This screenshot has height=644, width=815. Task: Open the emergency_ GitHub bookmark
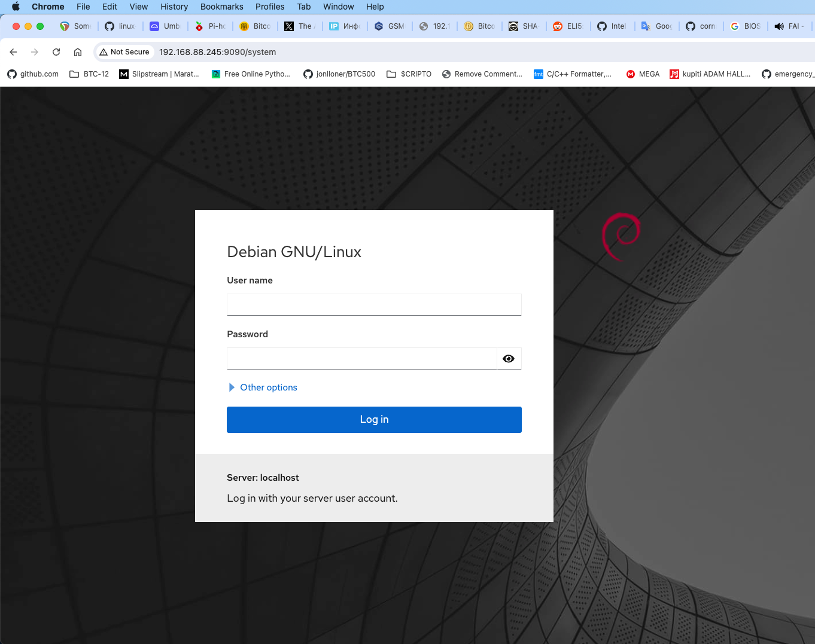pyautogui.click(x=787, y=74)
